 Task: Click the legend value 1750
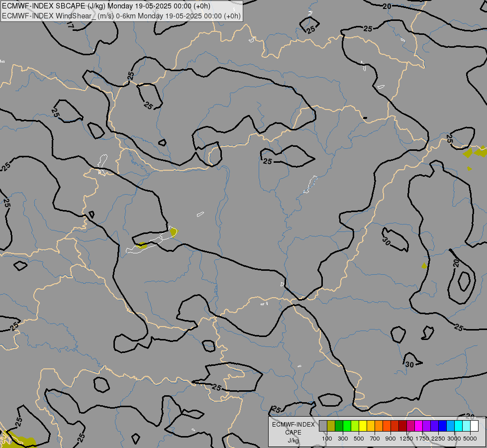coord(422,439)
